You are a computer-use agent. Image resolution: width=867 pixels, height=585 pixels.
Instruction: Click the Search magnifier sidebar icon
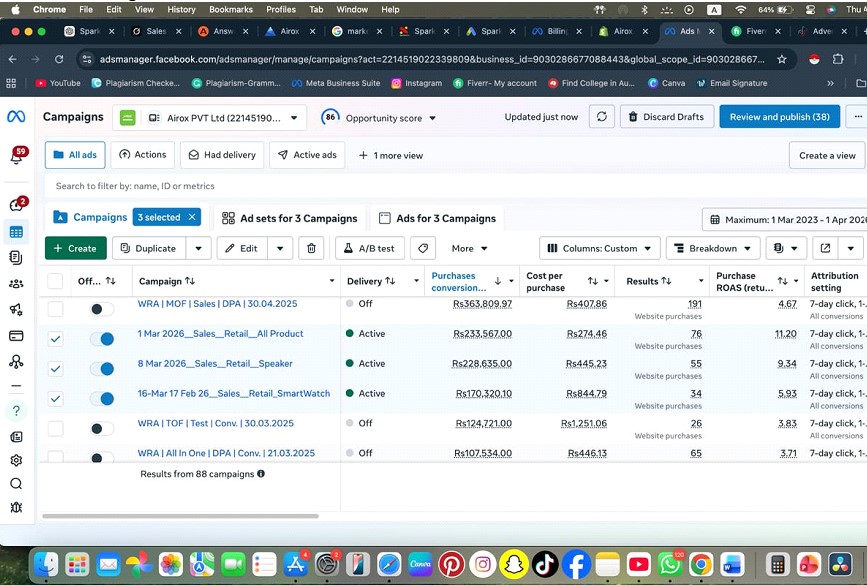point(16,484)
